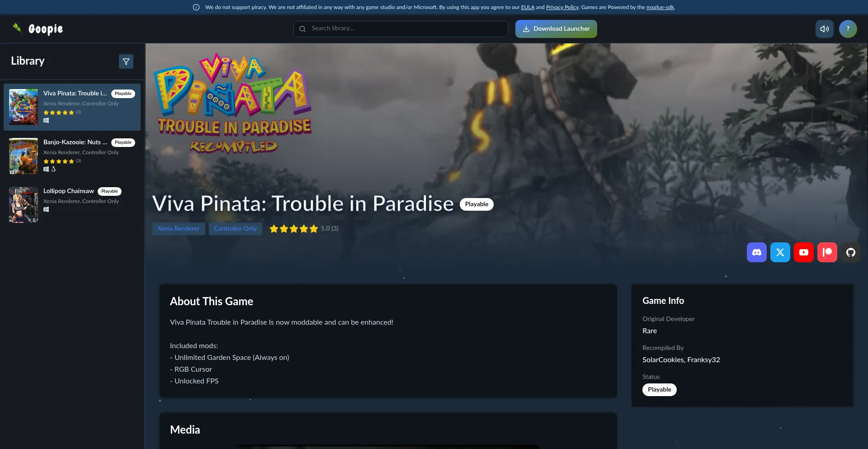Image resolution: width=868 pixels, height=449 pixels.
Task: Open the YouTube social link
Action: 804,252
